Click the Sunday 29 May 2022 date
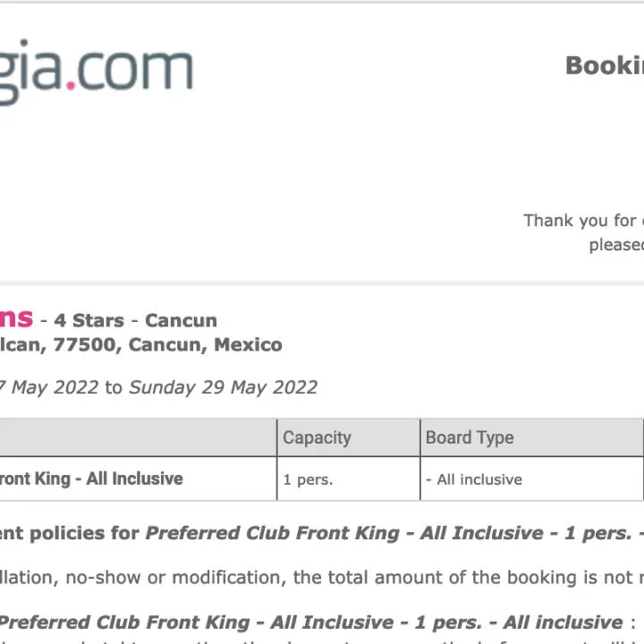644x644 pixels. [x=224, y=387]
